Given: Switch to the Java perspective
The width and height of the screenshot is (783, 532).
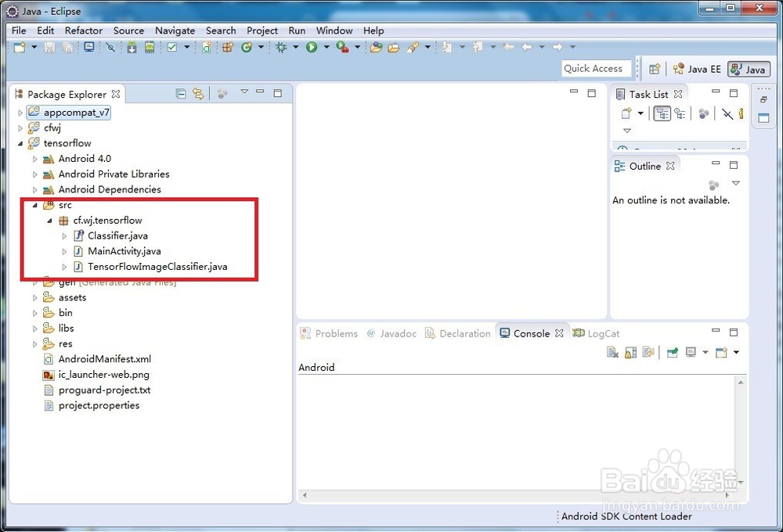Looking at the screenshot, I should (749, 69).
